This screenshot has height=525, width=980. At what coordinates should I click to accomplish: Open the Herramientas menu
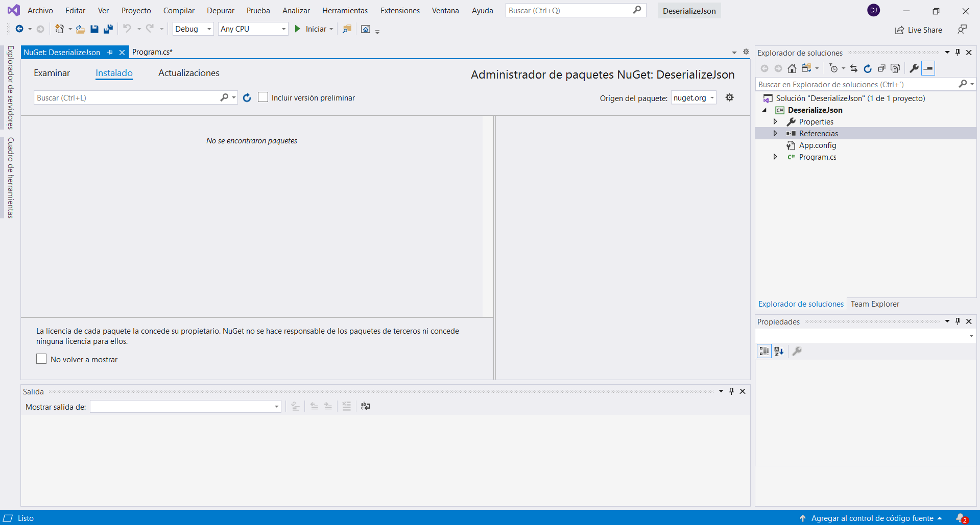click(x=345, y=11)
